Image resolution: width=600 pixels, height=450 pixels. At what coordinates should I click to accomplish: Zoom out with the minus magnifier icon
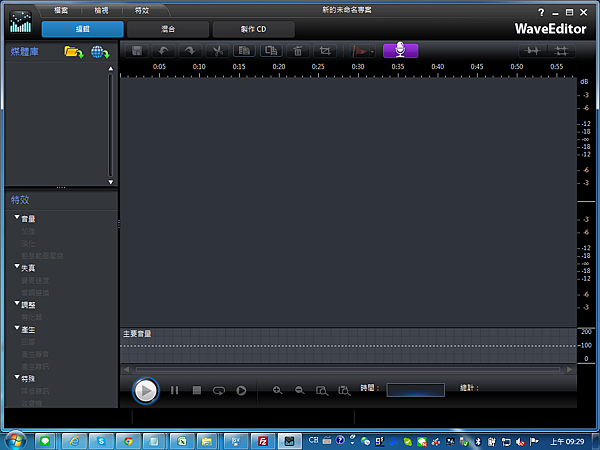[x=300, y=390]
